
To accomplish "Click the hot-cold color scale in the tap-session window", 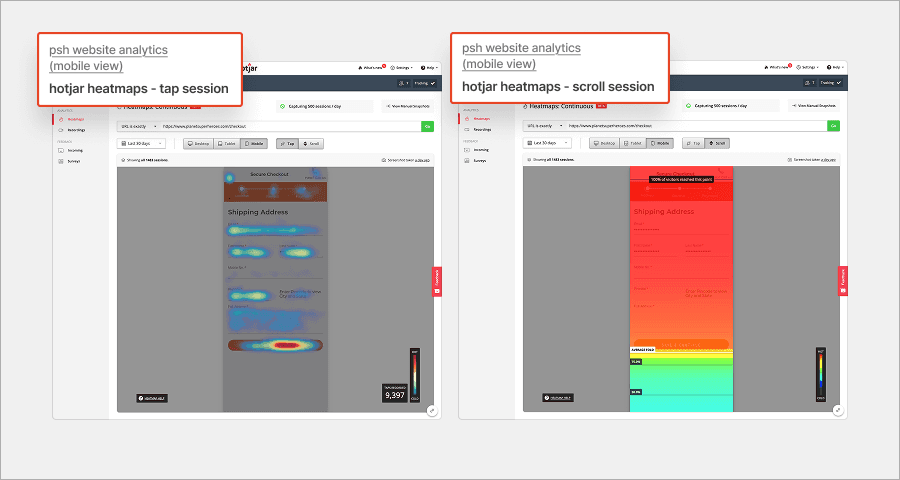I will [x=415, y=375].
